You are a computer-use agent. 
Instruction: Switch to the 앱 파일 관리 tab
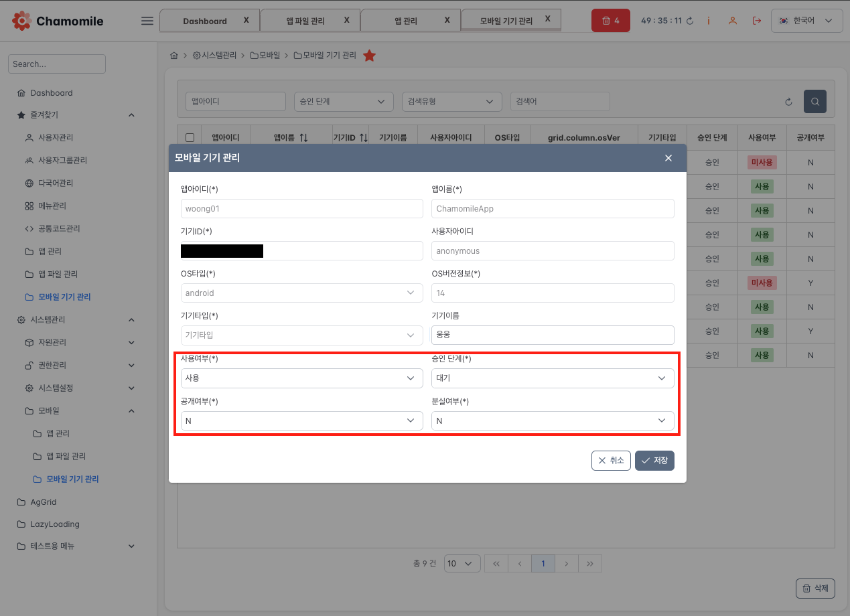(305, 21)
